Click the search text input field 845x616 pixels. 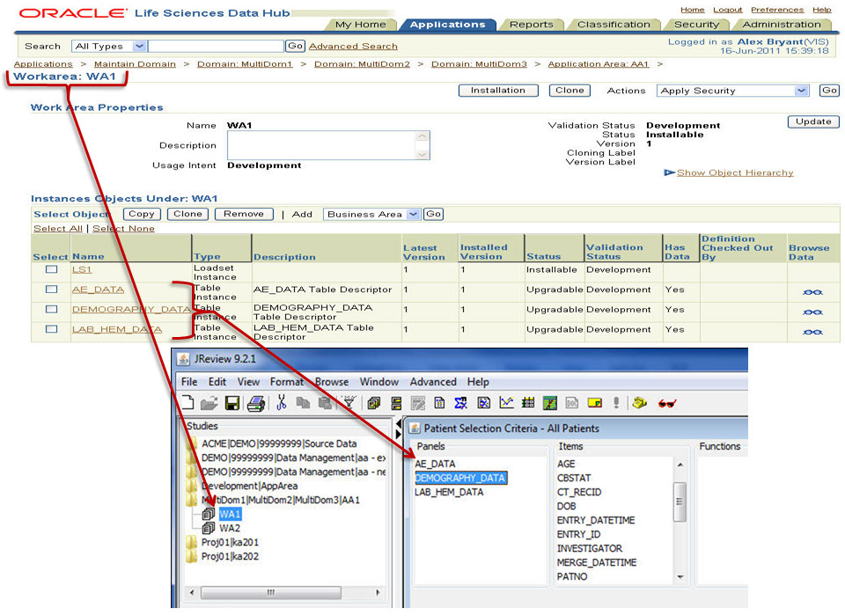pos(217,47)
